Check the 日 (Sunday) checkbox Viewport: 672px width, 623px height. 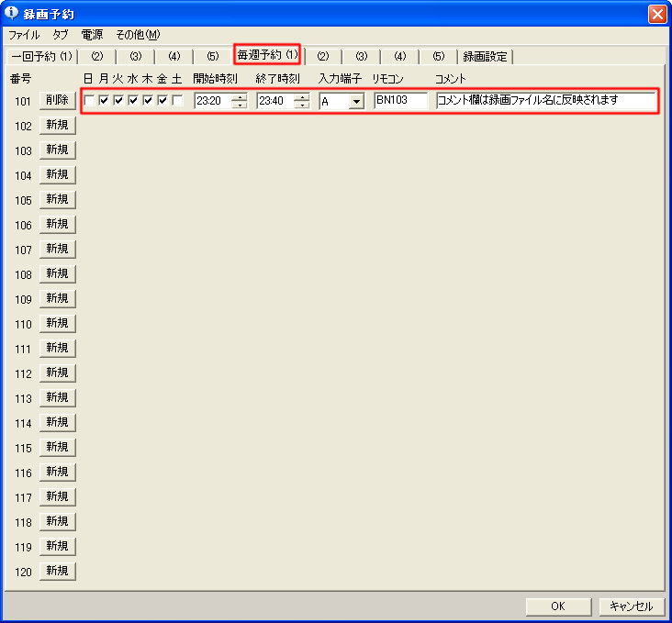89,100
